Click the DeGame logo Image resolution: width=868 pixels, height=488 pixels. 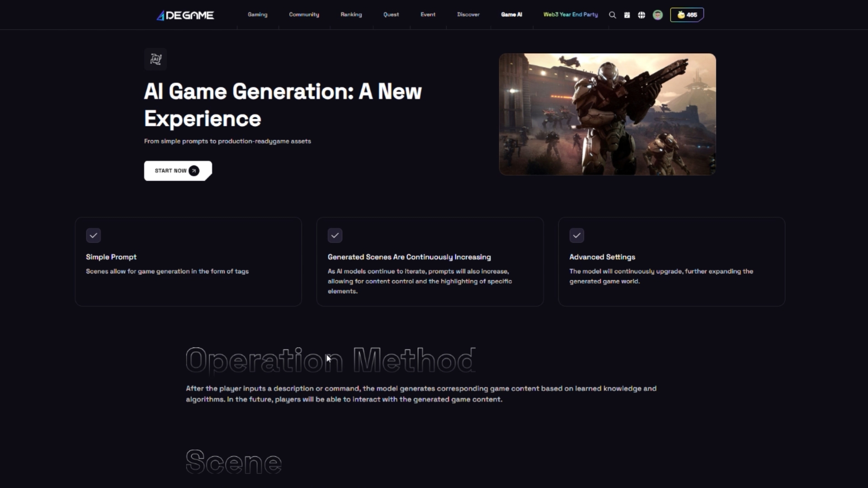pos(185,15)
